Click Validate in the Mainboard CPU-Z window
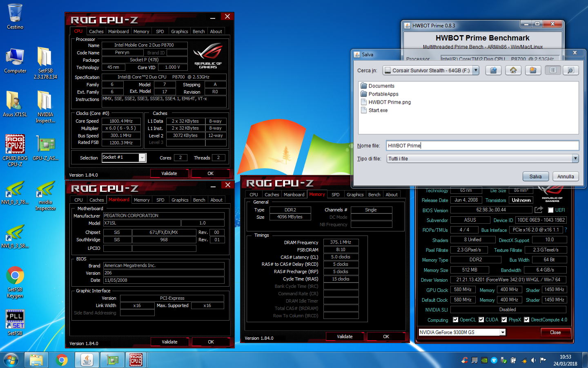This screenshot has width=588, height=368. click(169, 342)
